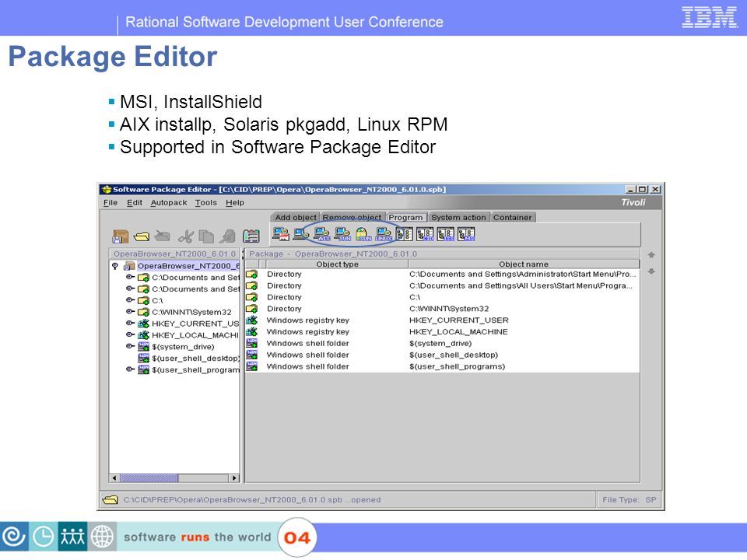Switch to the Add object tab
The image size is (747, 560).
click(296, 217)
